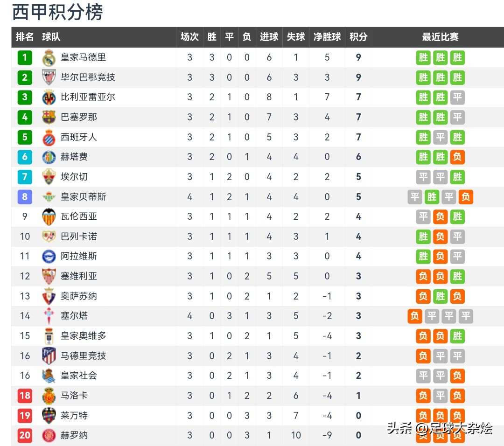Sort table by 积分 column header
Image resolution: width=504 pixels, height=446 pixels.
point(358,37)
